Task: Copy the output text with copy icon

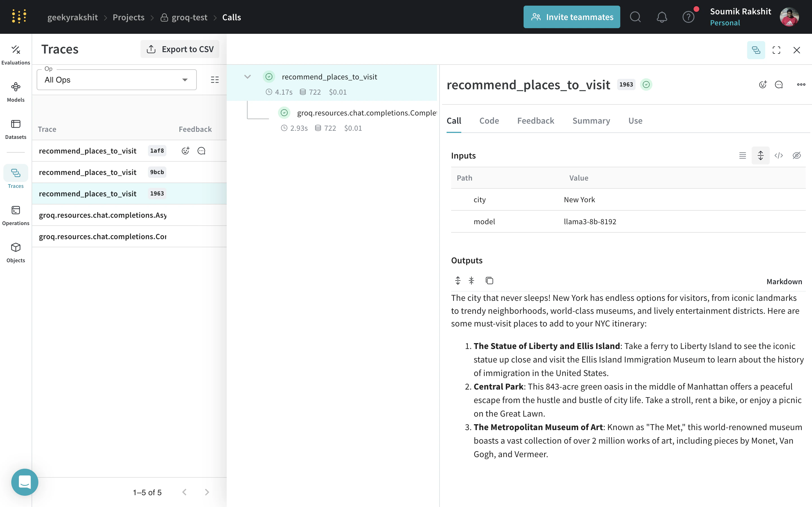Action: click(489, 281)
